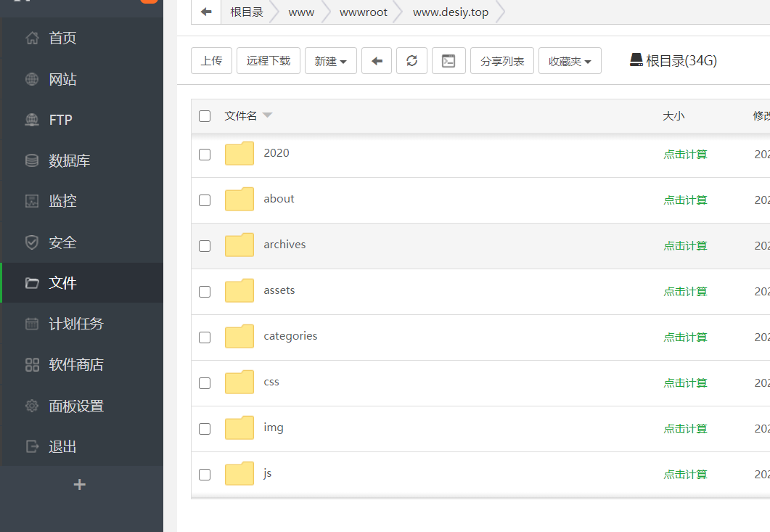Click the 大小 column header
Image resolution: width=770 pixels, height=532 pixels.
(x=673, y=116)
